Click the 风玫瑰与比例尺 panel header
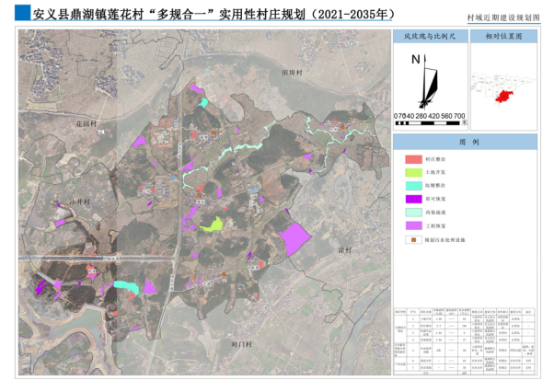Viewport: 554px width, 392px height. tap(429, 36)
